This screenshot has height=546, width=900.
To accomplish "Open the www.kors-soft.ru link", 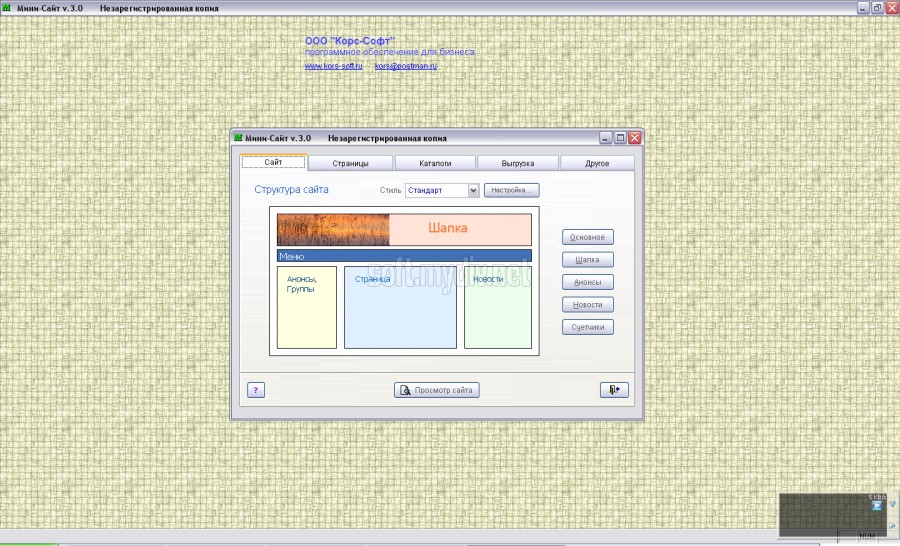I will pyautogui.click(x=334, y=66).
